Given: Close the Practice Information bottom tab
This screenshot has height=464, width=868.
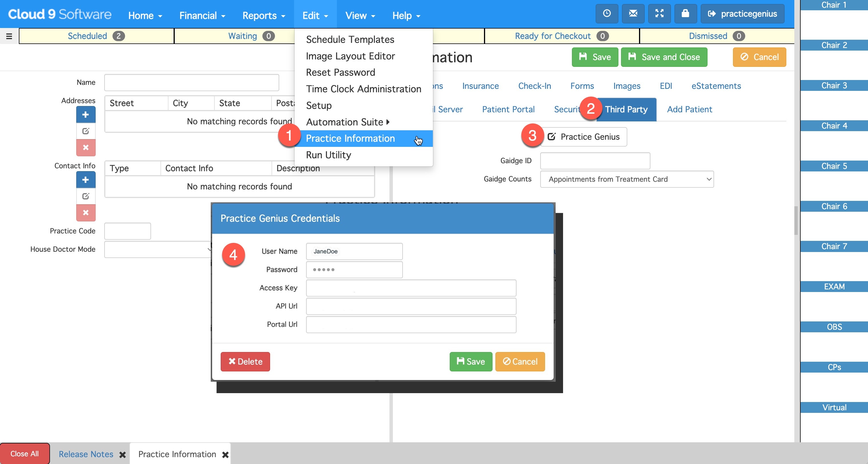Looking at the screenshot, I should [x=226, y=455].
